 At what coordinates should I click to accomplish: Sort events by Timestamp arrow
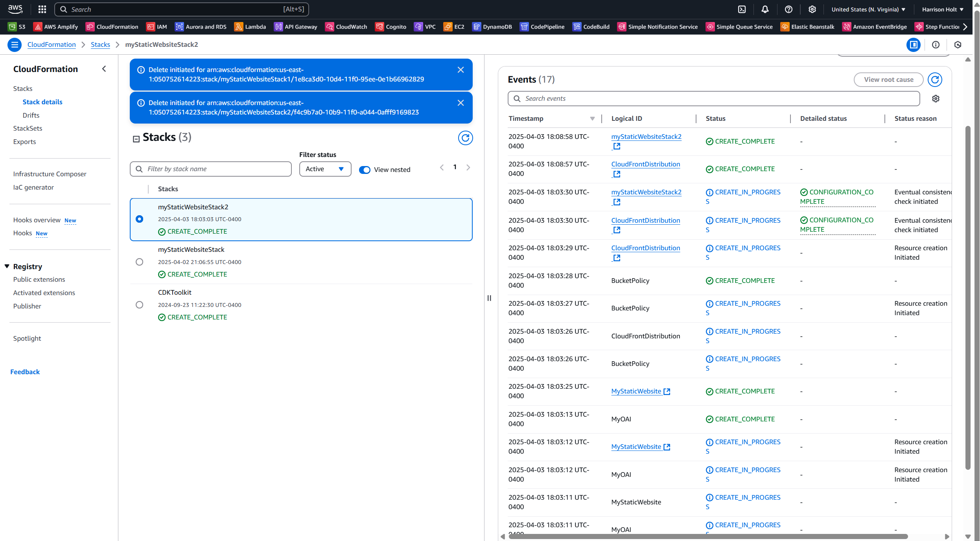[592, 119]
